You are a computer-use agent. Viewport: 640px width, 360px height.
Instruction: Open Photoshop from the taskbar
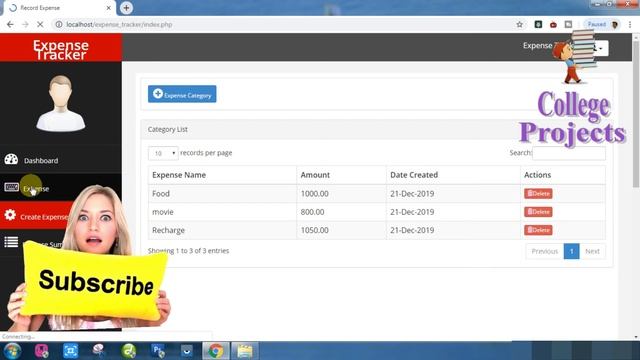pyautogui.click(x=158, y=351)
